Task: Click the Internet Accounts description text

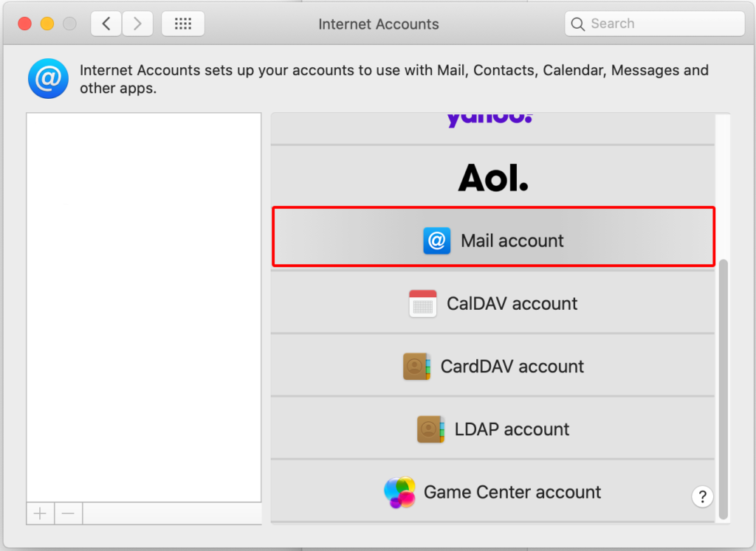Action: click(394, 79)
